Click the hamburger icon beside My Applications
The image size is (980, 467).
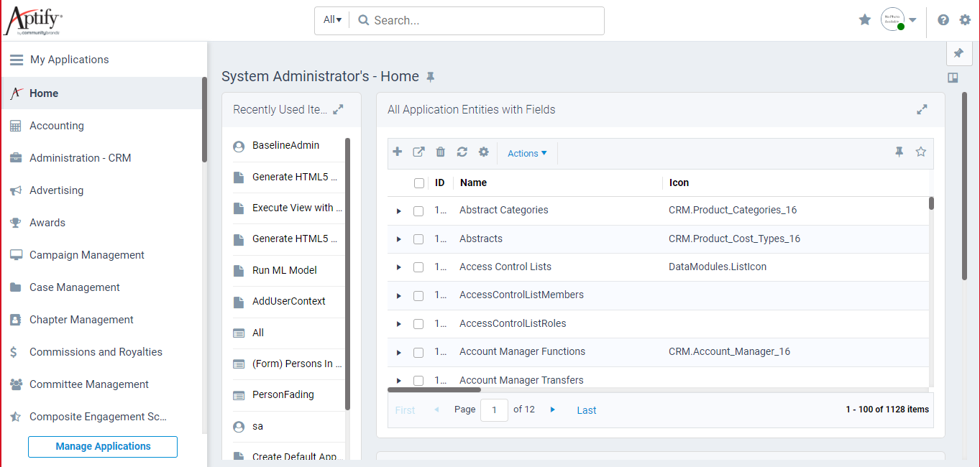(16, 60)
